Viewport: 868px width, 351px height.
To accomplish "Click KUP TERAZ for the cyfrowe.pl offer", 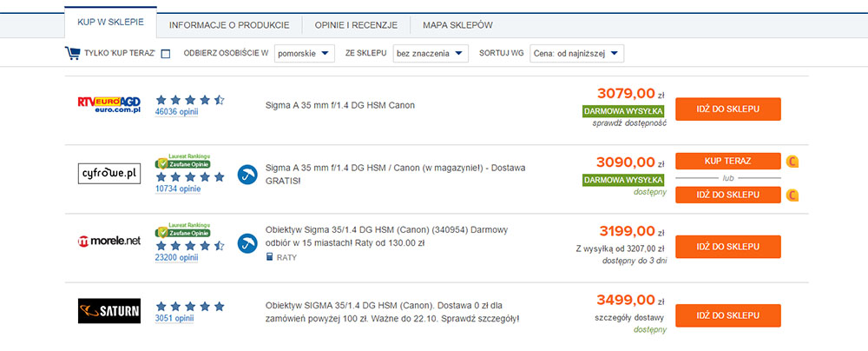I will (x=728, y=162).
